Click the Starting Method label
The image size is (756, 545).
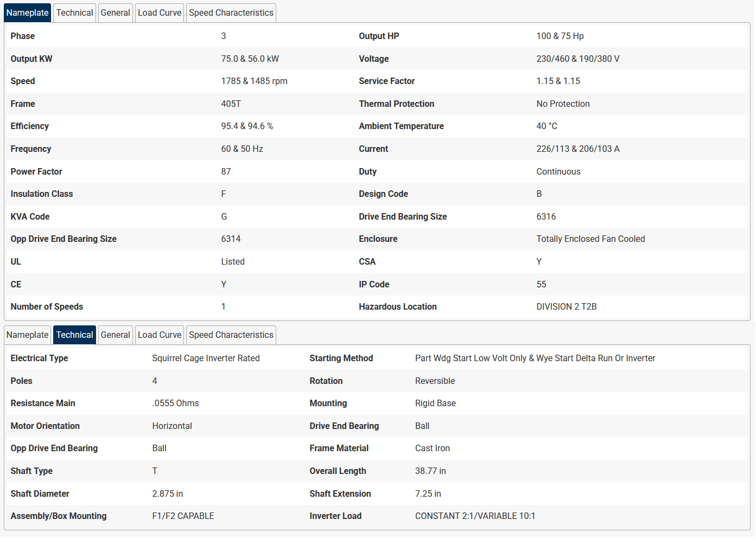pos(341,358)
